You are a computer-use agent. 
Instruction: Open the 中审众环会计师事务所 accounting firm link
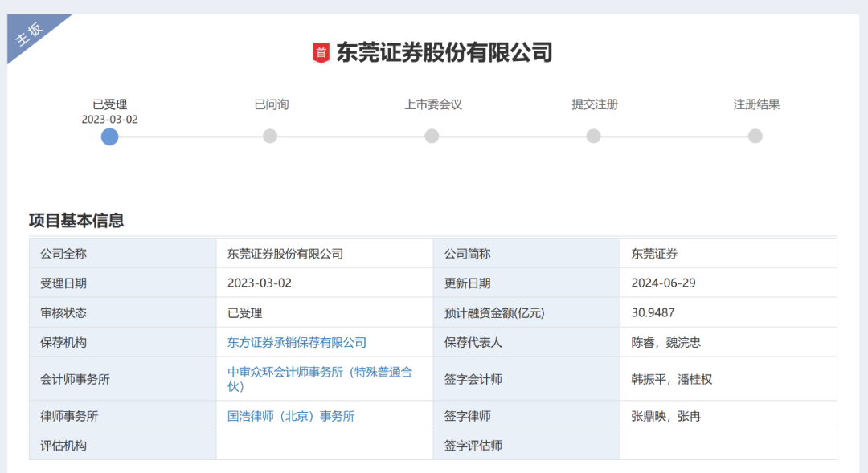(320, 379)
